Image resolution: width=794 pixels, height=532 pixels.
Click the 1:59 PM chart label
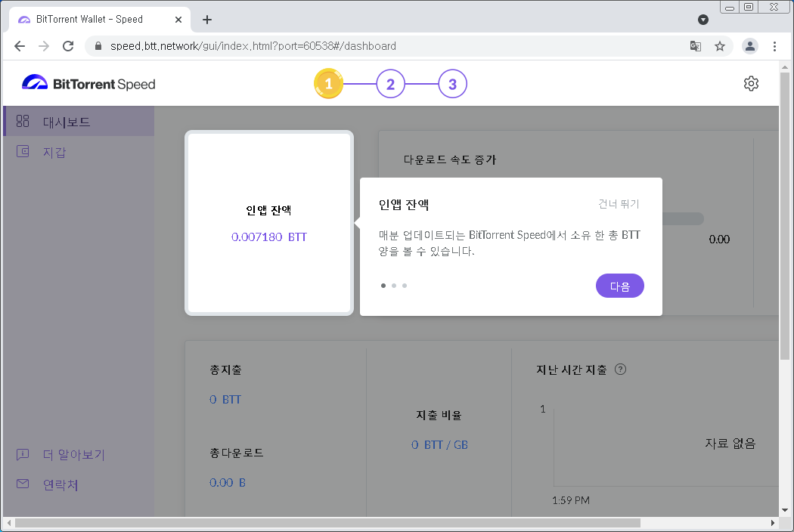(571, 500)
